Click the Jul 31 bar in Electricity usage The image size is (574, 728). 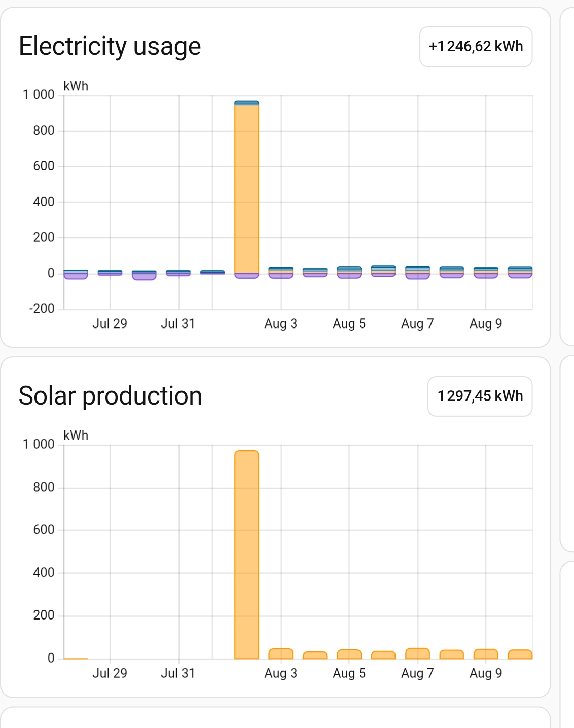[x=178, y=273]
